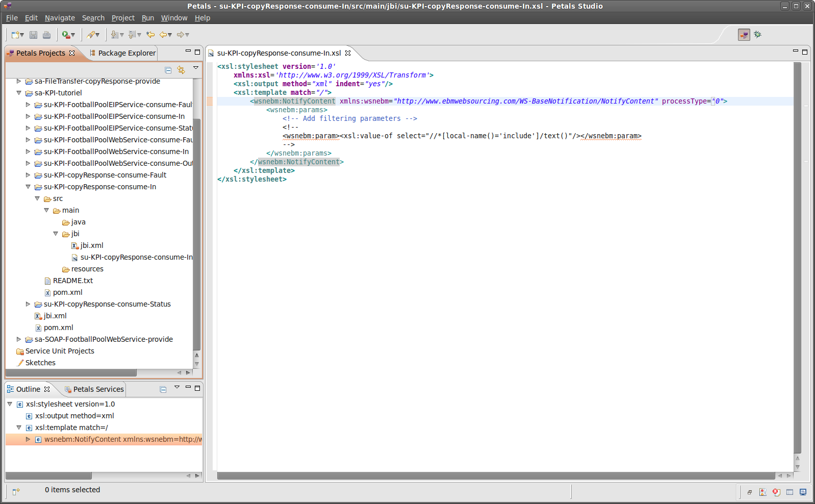Open Petals Projects view menu dropdown
Image resolution: width=815 pixels, height=504 pixels.
point(196,68)
